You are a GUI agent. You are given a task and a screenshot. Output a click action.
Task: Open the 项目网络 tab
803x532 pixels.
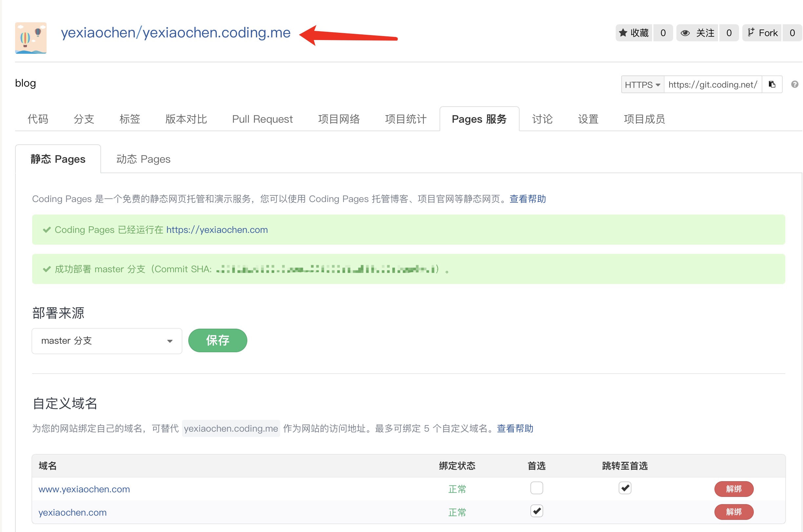point(339,119)
